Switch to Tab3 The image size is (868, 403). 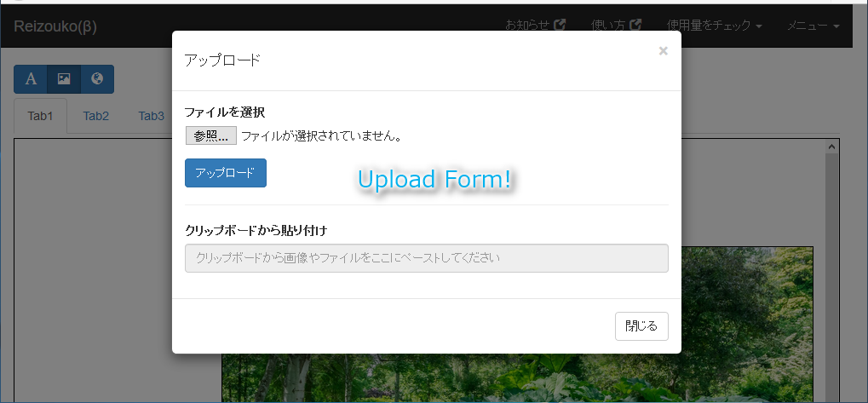(151, 116)
